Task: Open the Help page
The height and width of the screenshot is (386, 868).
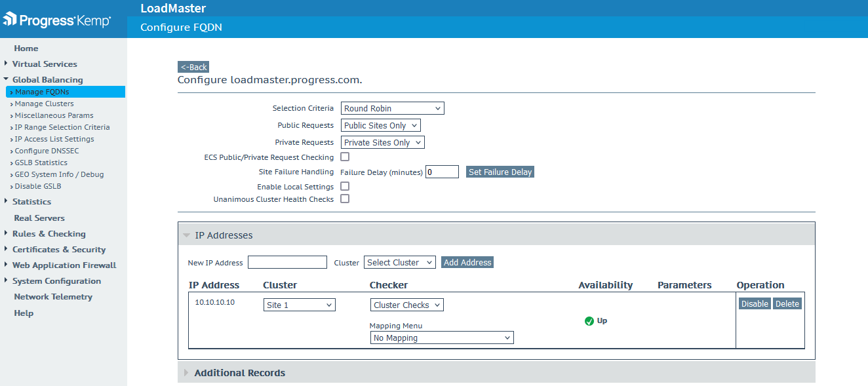Action: [24, 313]
